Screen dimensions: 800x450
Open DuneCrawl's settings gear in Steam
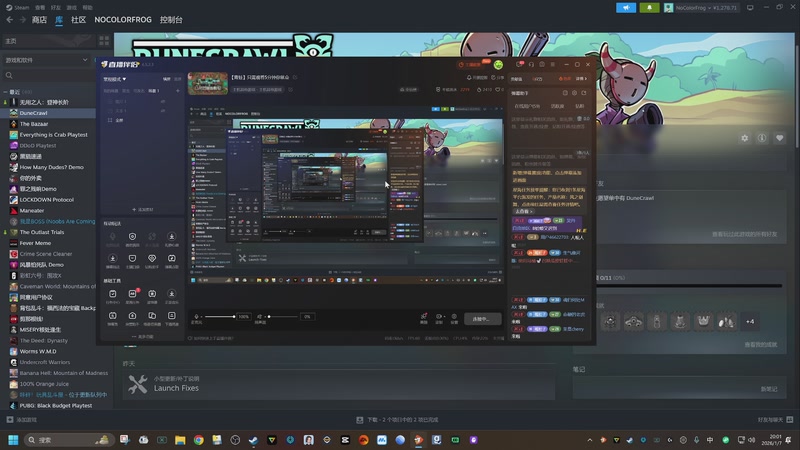coord(744,138)
